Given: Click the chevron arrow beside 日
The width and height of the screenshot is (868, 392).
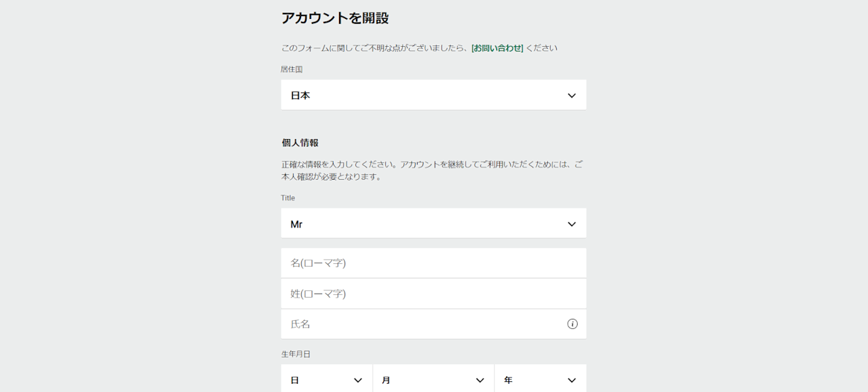Looking at the screenshot, I should 358,380.
